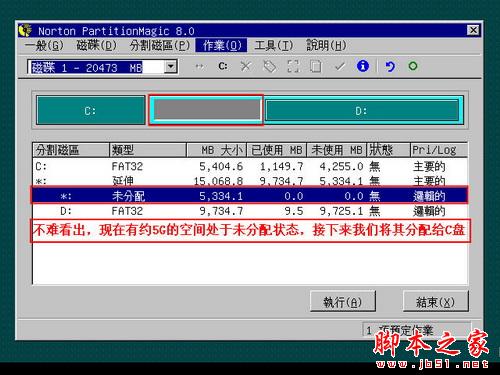The width and height of the screenshot is (500, 375).
Task: Click the 9.5 used value
Action: click(x=294, y=211)
